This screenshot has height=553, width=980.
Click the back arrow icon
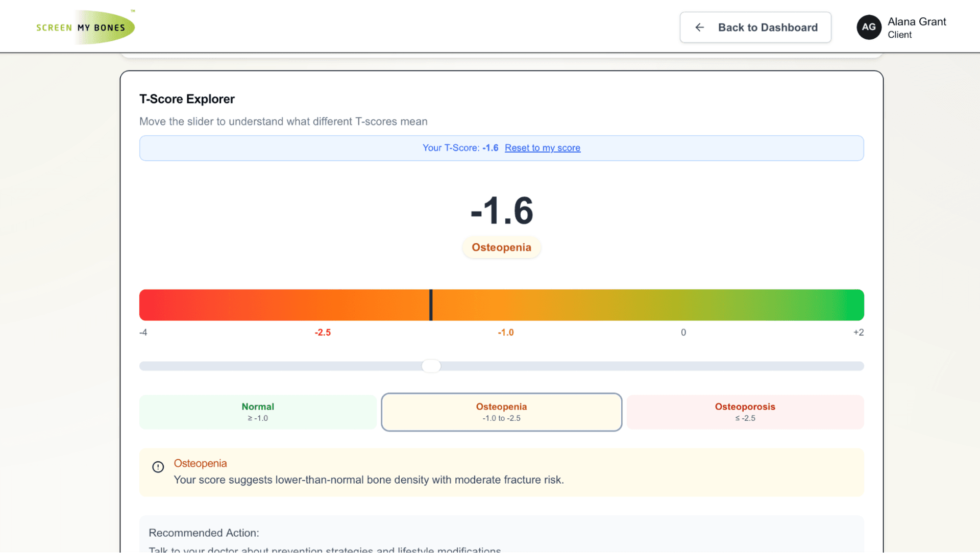pyautogui.click(x=699, y=27)
